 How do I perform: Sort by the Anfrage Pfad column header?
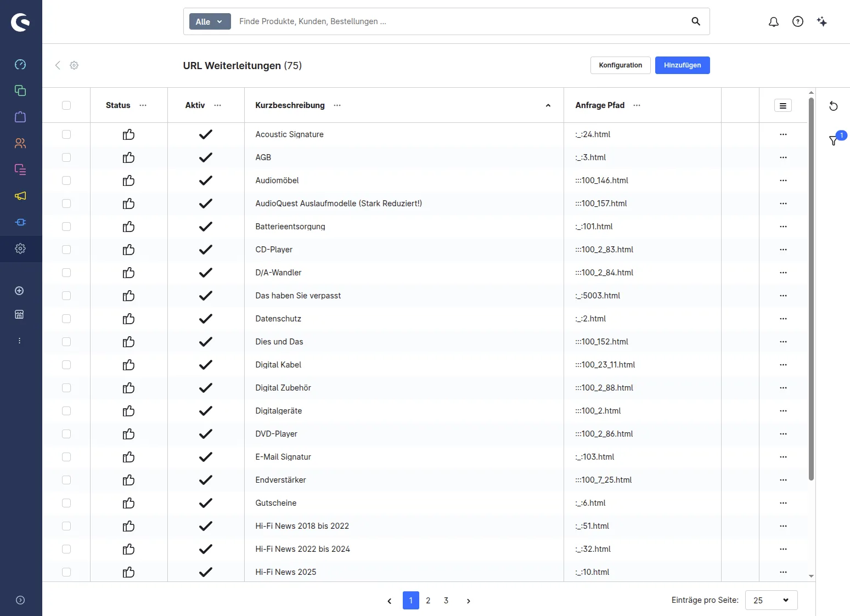(600, 105)
